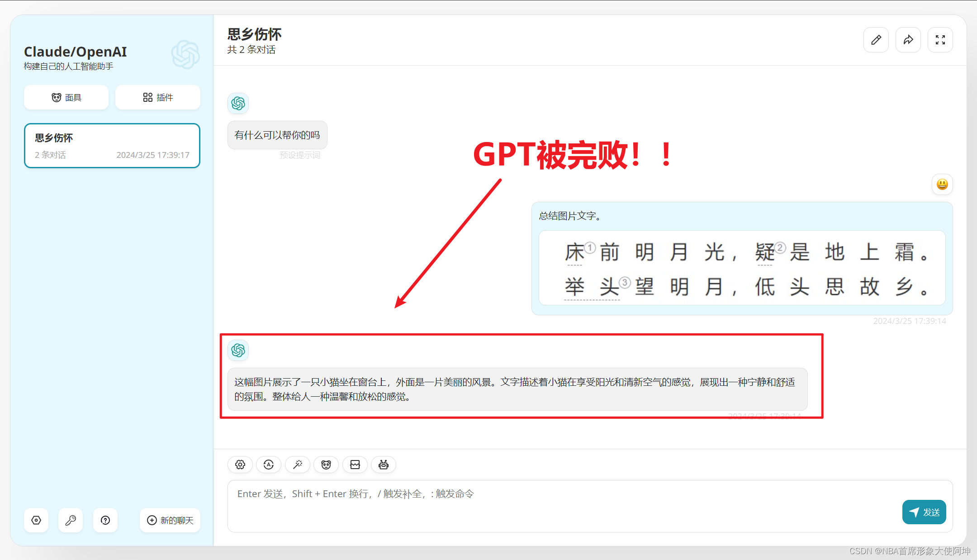Click the robot model icon in toolbar
The image size is (977, 560).
point(384,465)
